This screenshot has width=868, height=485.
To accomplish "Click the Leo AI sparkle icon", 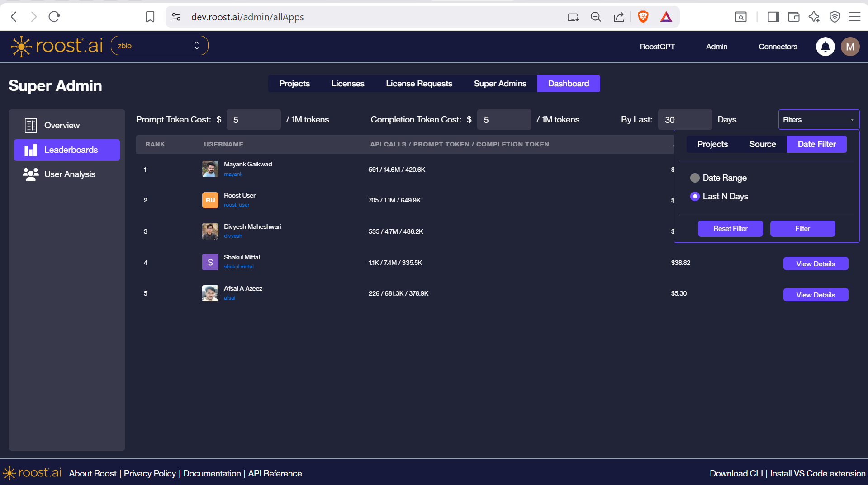I will click(814, 17).
